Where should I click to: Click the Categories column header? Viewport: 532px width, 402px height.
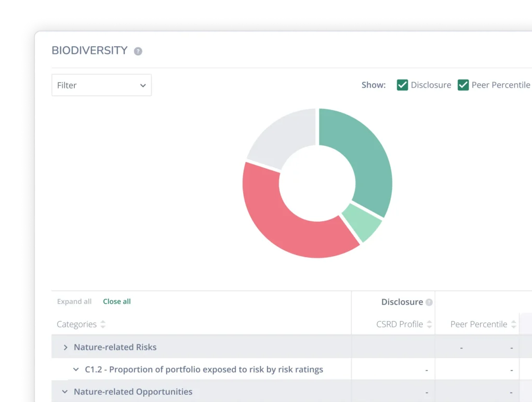point(77,324)
